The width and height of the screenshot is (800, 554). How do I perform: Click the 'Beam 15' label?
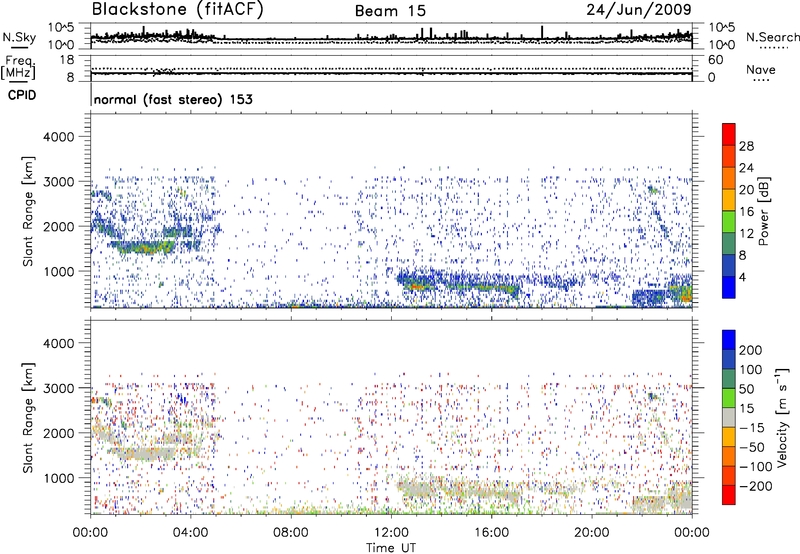[390, 11]
